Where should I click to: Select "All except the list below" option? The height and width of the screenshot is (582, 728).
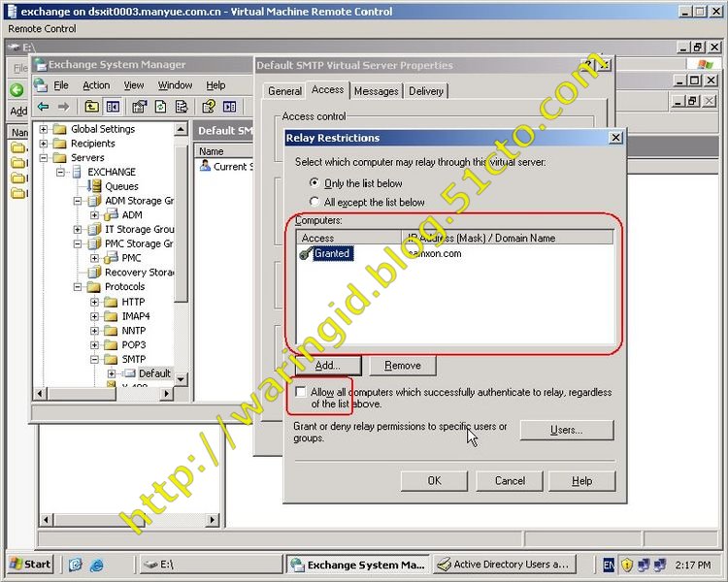(314, 202)
